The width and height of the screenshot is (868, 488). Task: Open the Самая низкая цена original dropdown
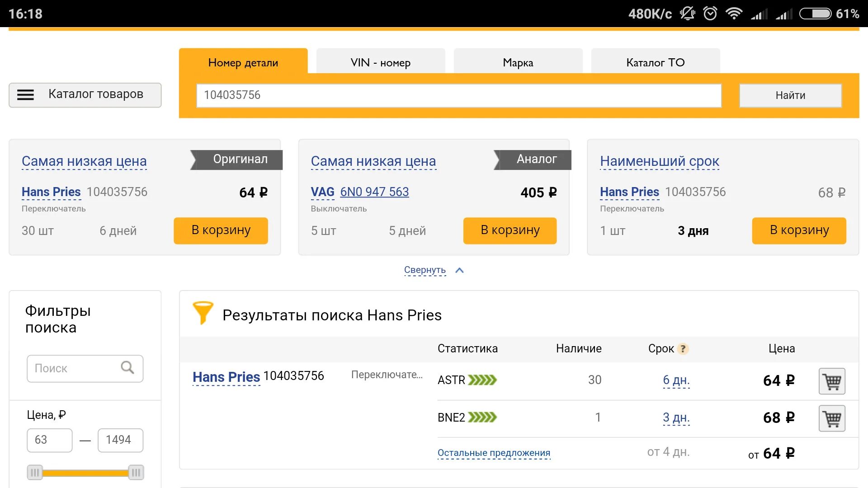(84, 161)
